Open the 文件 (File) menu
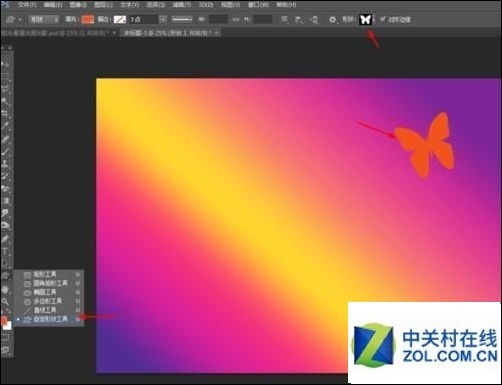 [x=27, y=5]
